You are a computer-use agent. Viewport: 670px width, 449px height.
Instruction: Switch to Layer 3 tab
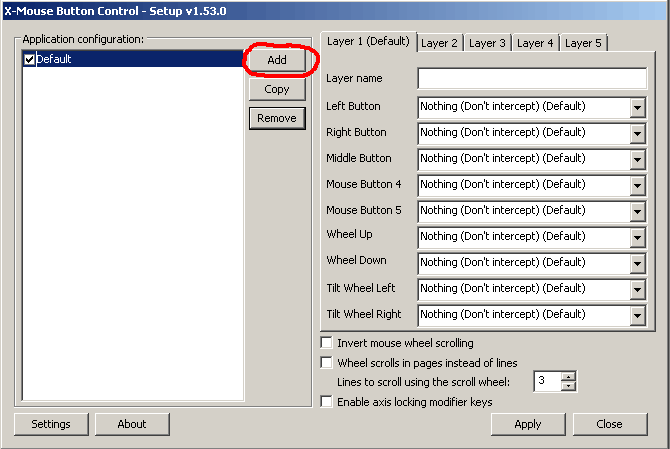487,43
